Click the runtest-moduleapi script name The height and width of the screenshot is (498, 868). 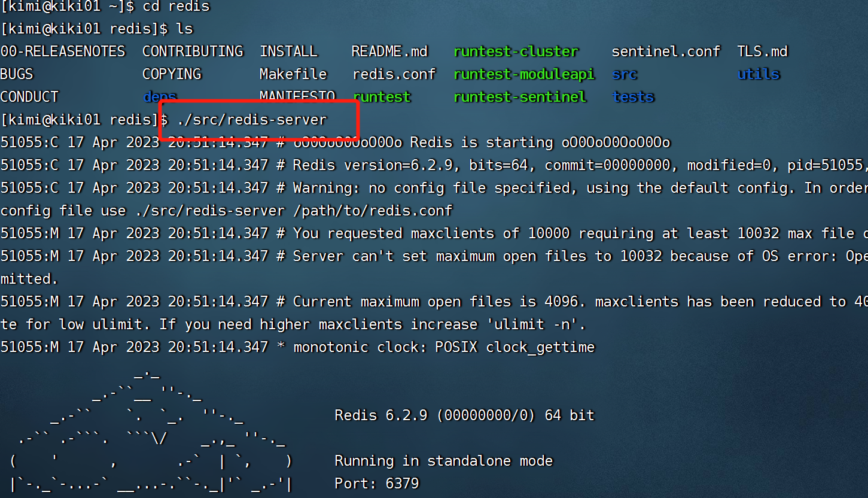pos(524,74)
